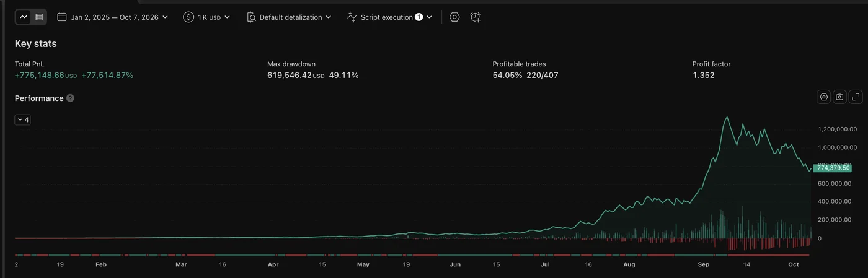The width and height of the screenshot is (868, 278).
Task: Click the 774,379.50 current value label
Action: coord(833,168)
